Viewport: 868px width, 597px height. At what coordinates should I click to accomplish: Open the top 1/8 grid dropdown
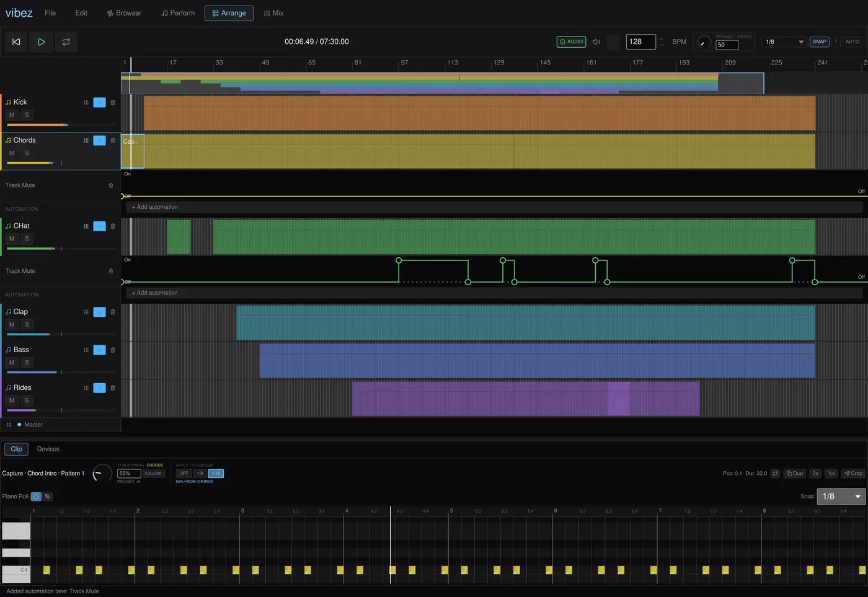point(784,42)
